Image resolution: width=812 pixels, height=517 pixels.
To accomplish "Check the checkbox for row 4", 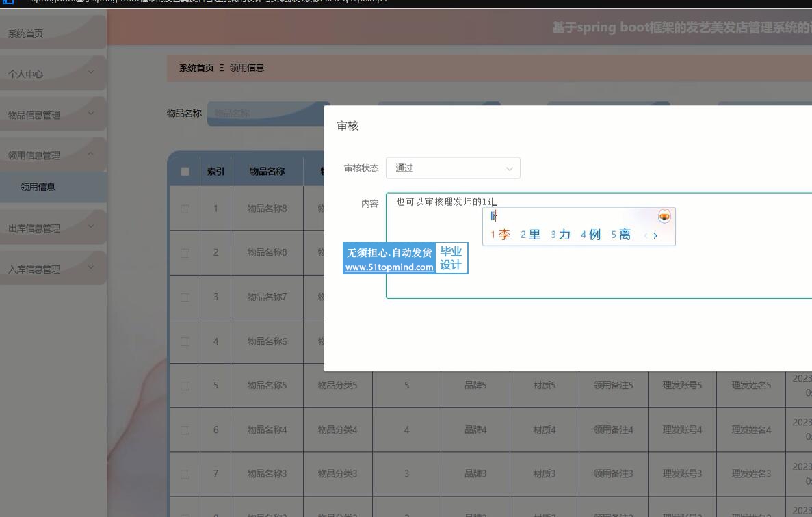I will (185, 341).
